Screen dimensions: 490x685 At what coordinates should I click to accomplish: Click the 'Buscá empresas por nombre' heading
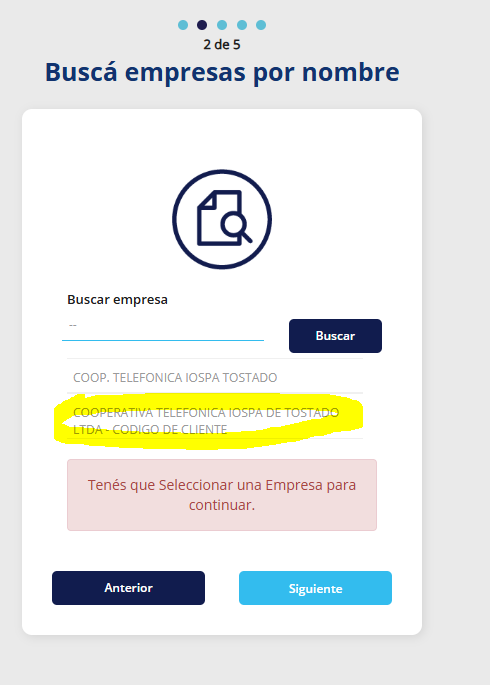point(222,73)
